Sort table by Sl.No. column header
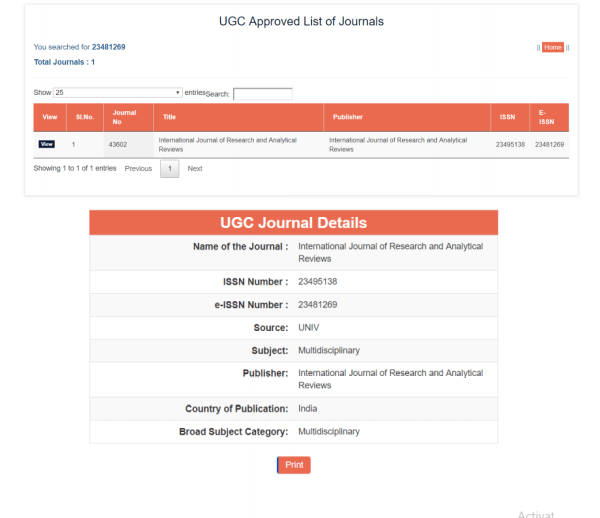The width and height of the screenshot is (600, 518). pyautogui.click(x=85, y=117)
